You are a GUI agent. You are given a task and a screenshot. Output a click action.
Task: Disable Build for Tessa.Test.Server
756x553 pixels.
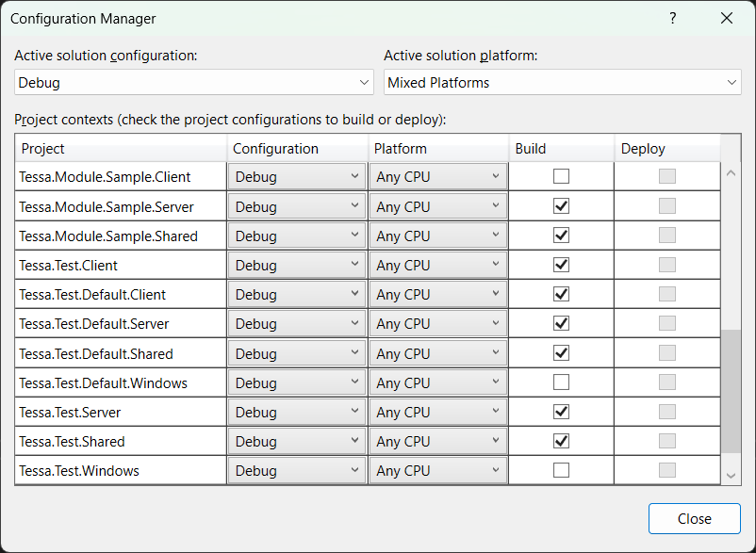562,412
